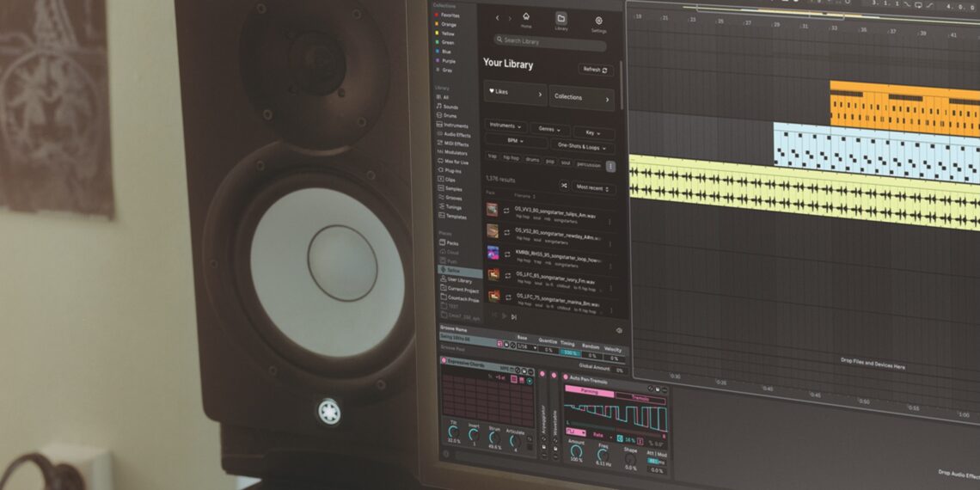
Task: Click the Search Library field
Action: [x=550, y=42]
